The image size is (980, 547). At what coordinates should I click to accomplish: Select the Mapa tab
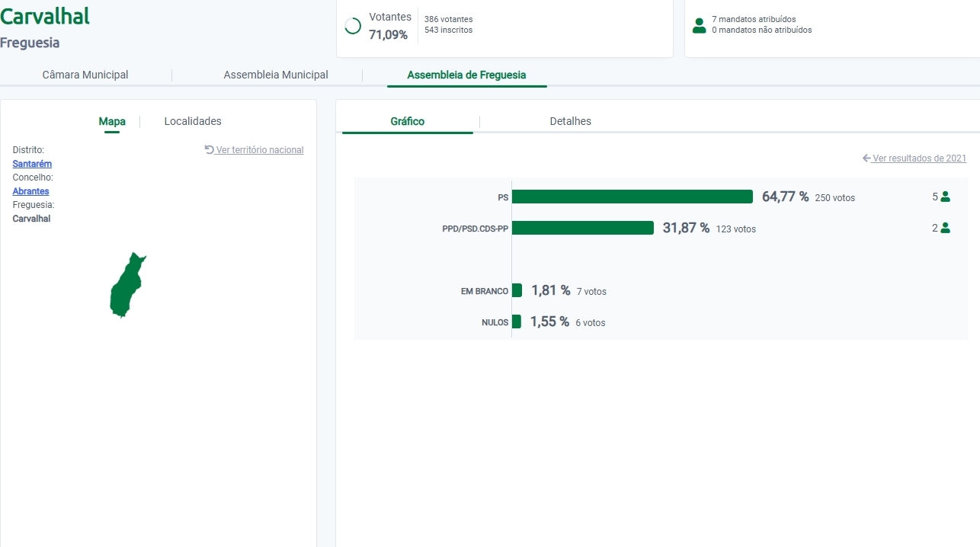coord(112,122)
